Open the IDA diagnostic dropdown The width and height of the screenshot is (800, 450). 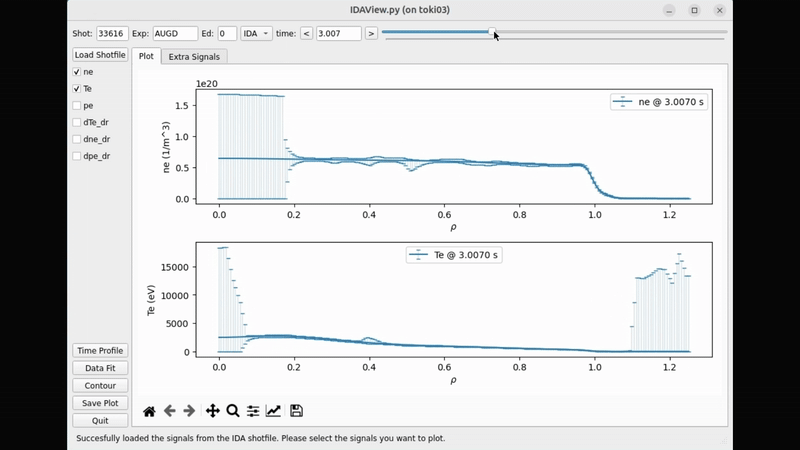pos(256,33)
